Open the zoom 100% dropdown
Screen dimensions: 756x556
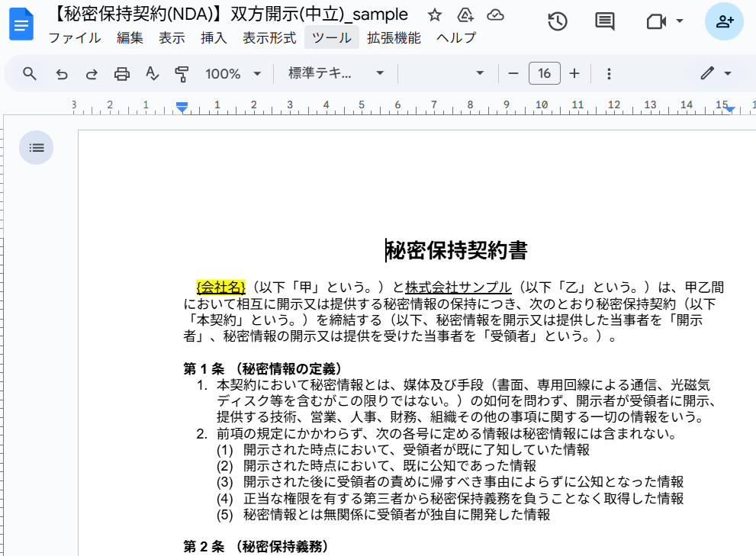pos(233,74)
